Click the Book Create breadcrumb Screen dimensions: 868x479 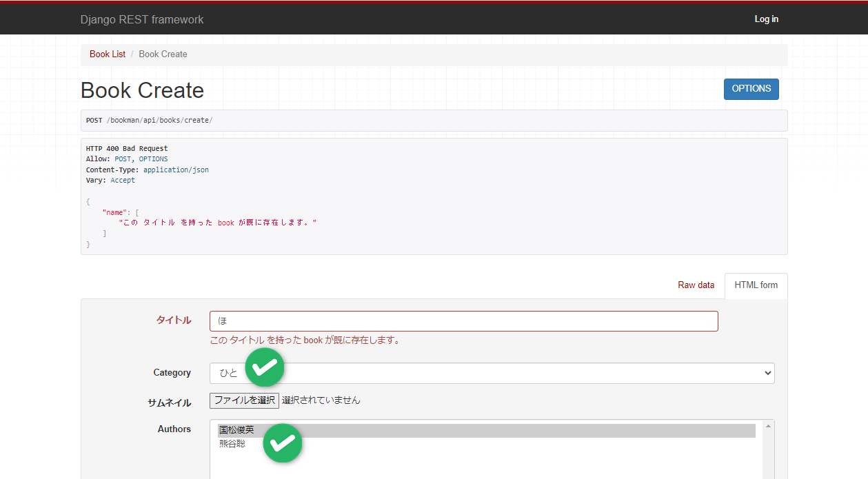click(x=163, y=54)
